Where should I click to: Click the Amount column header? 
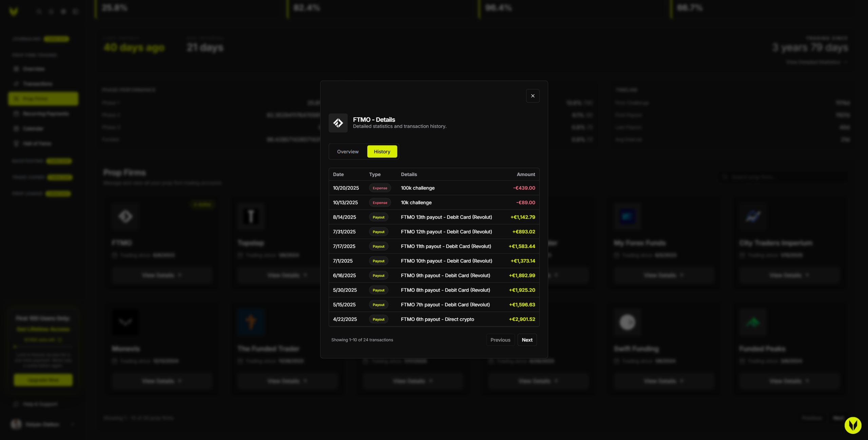526,174
